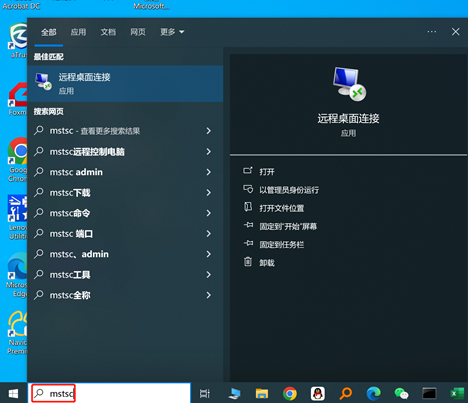Viewport: 468px width, 403px height.
Task: Switch to the 文档 tab
Action: [x=108, y=32]
